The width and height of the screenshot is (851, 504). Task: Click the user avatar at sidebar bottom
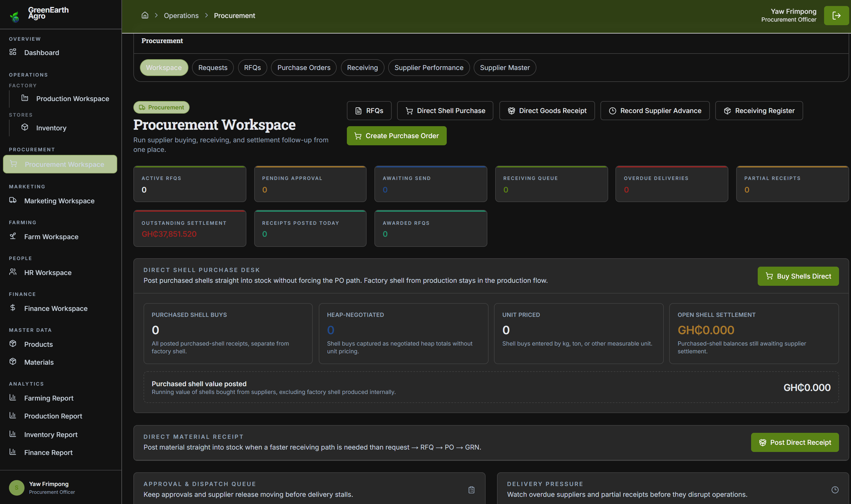(16, 488)
